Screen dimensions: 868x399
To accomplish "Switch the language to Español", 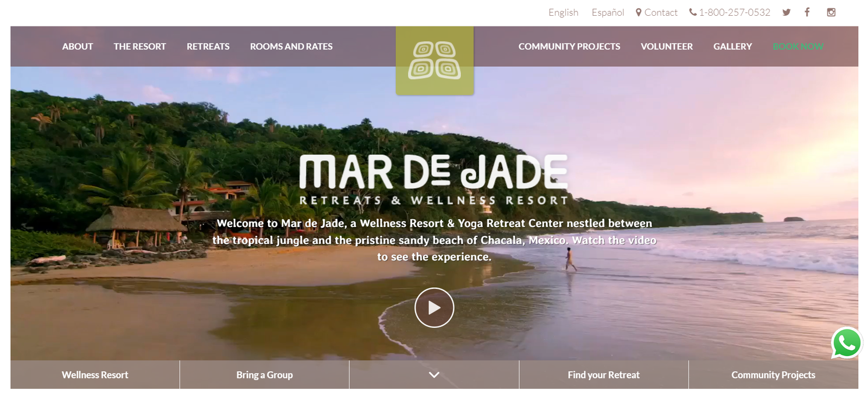I will point(608,12).
